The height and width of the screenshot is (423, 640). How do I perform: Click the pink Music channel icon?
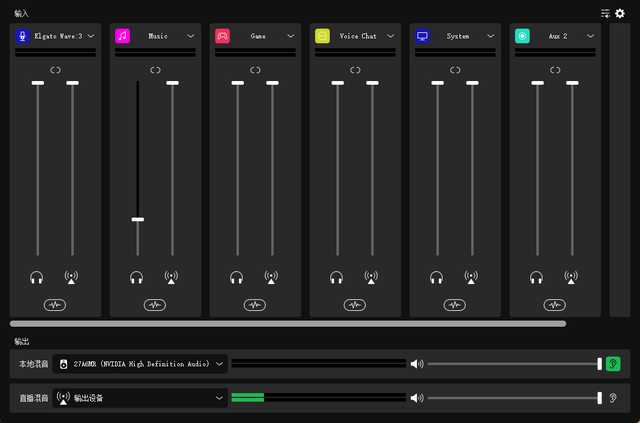pos(122,36)
